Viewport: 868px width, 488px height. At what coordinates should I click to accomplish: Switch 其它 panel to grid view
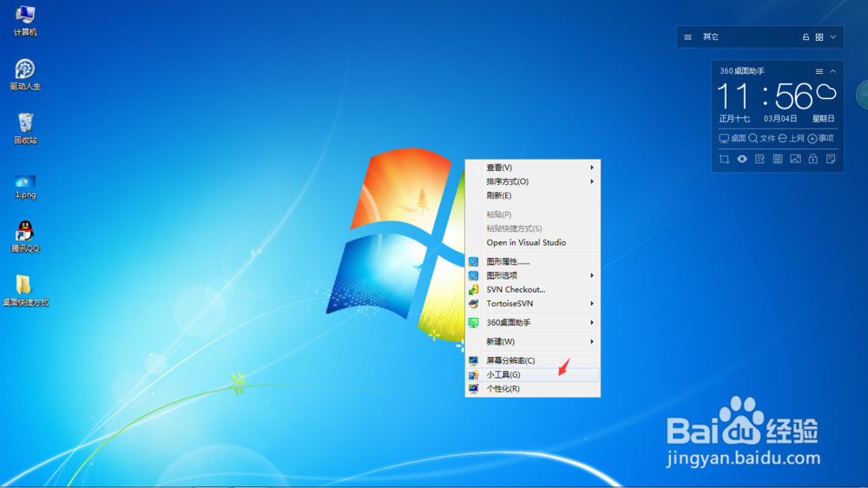(x=819, y=37)
